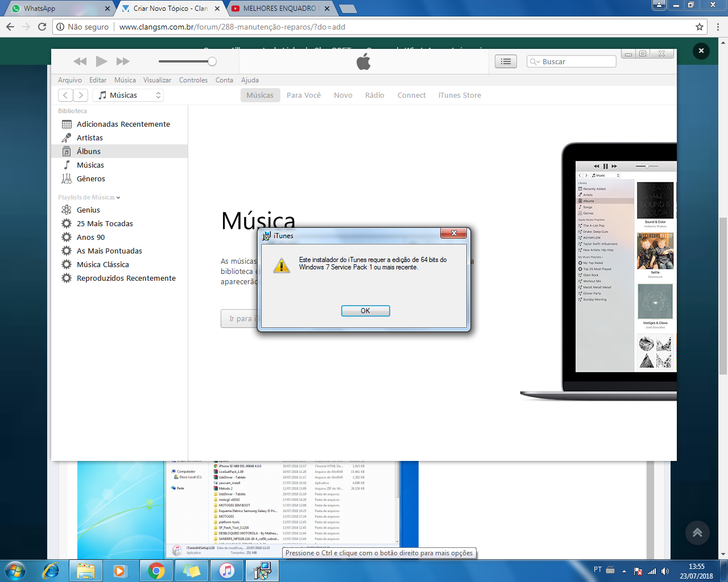Select Artistas in the sidebar
The height and width of the screenshot is (582, 728).
(x=119, y=138)
